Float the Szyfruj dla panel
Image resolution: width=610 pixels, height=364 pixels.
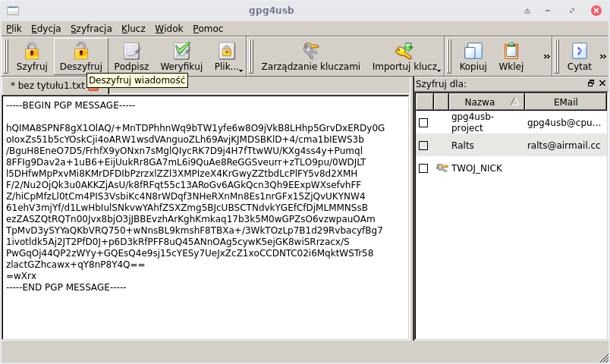point(591,83)
